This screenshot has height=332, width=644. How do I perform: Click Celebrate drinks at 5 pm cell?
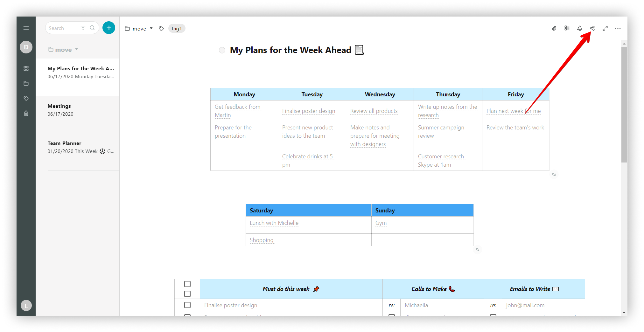[312, 160]
